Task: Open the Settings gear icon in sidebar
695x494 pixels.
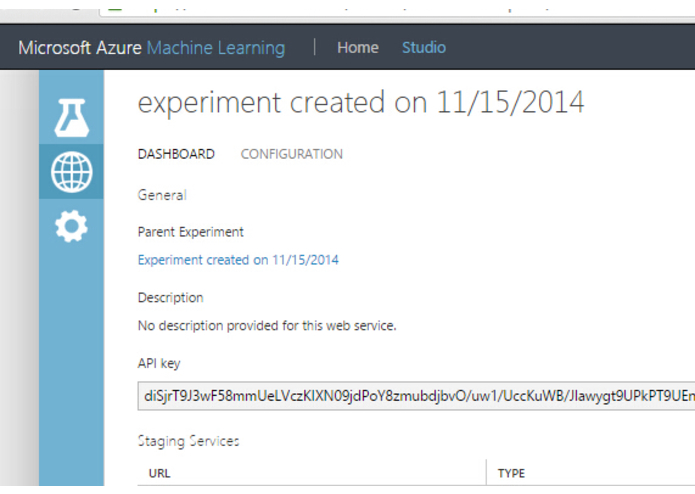Action: point(71,226)
